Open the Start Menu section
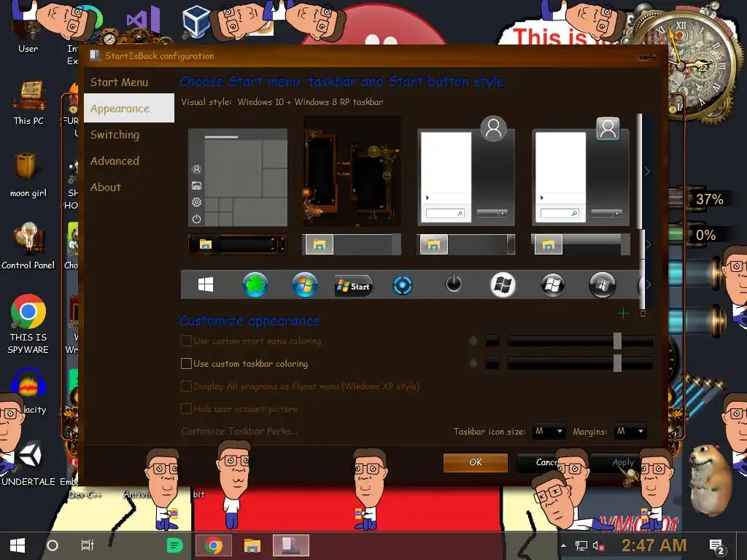This screenshot has width=747, height=560. (x=119, y=82)
